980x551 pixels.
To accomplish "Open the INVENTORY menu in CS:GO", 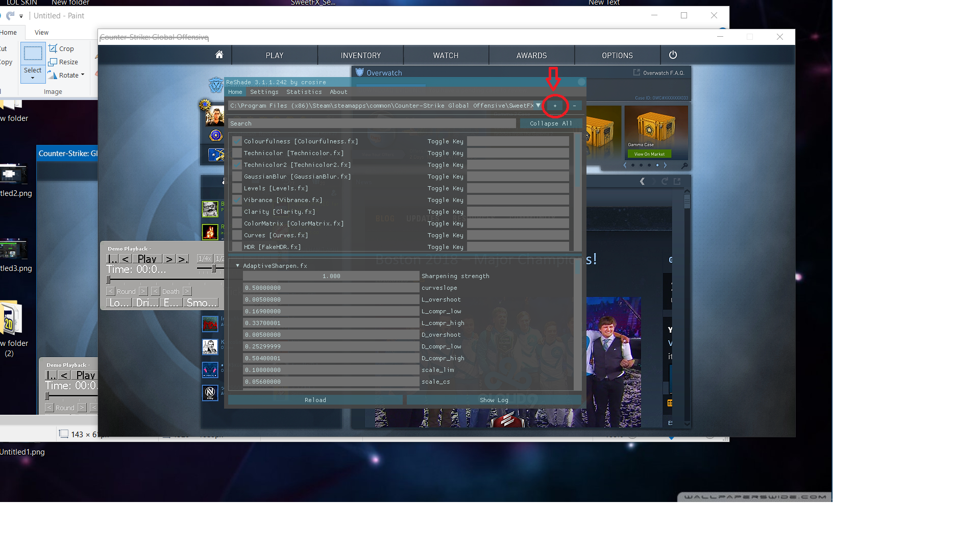I will click(x=360, y=55).
